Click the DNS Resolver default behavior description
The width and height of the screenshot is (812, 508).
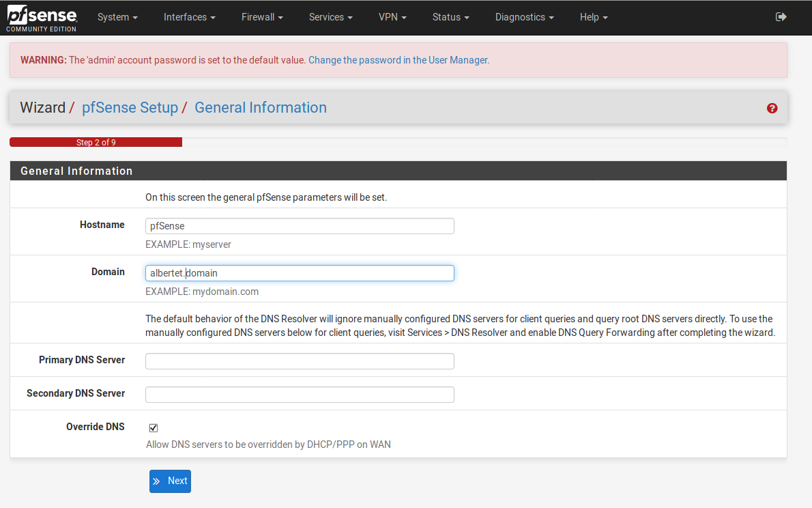[461, 326]
